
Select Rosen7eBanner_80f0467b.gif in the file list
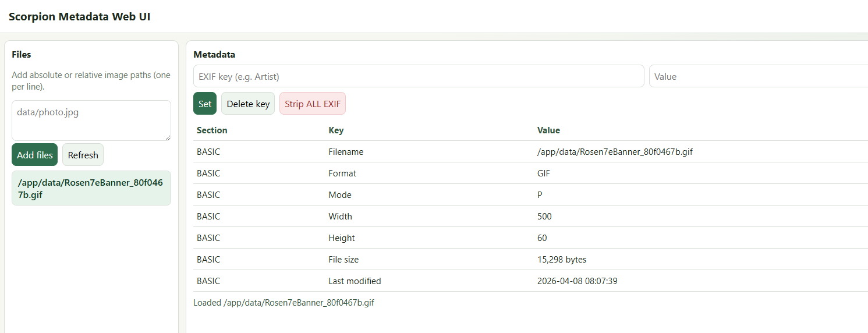pos(91,188)
